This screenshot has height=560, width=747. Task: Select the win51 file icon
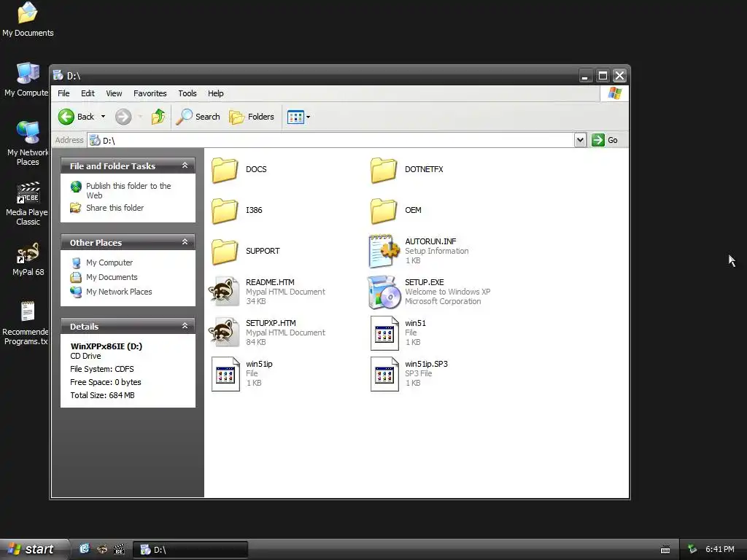384,332
